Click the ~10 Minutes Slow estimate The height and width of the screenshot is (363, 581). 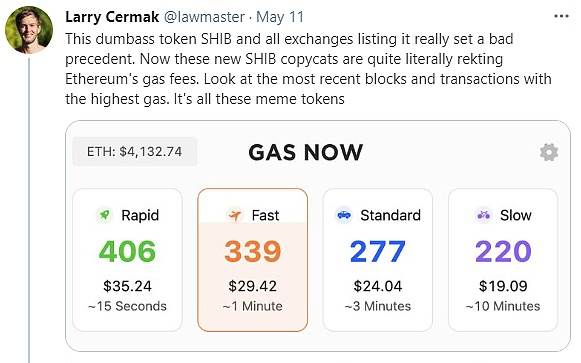(503, 306)
